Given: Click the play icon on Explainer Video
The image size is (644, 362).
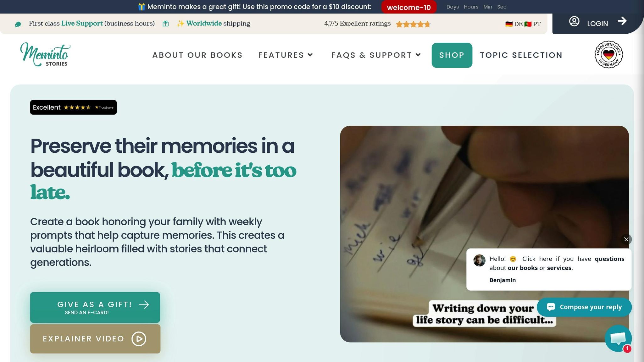Looking at the screenshot, I should point(139,339).
